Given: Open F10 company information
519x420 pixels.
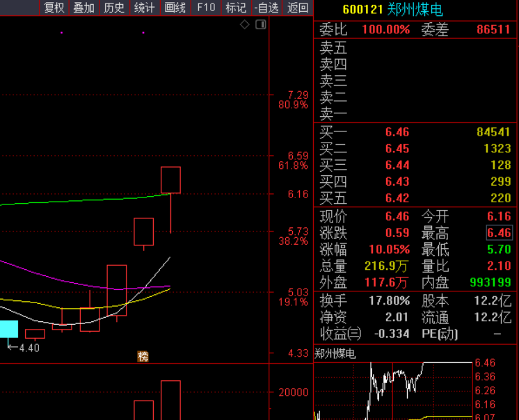Looking at the screenshot, I should [x=206, y=8].
